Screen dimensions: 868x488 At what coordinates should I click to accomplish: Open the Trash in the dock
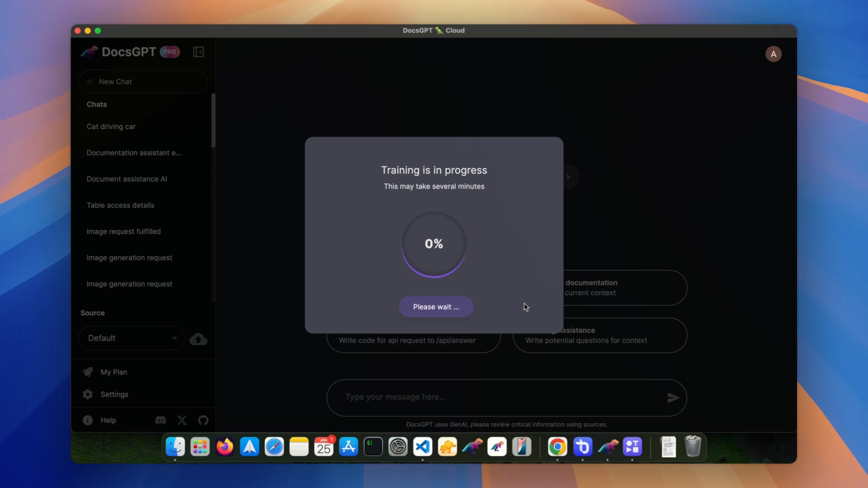[693, 447]
